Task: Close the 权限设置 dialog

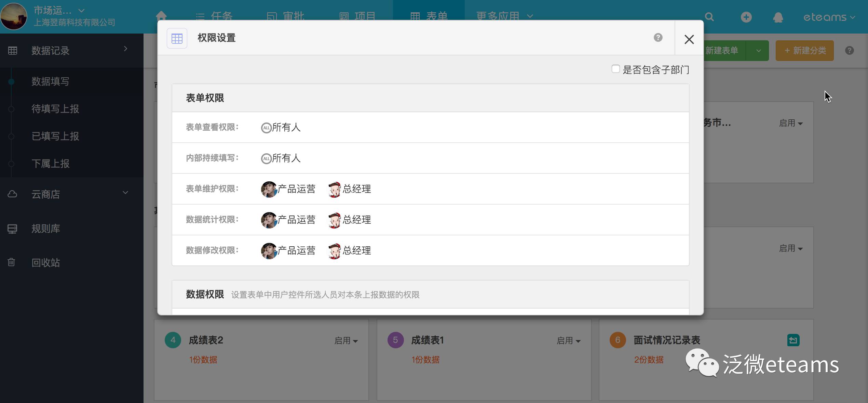Action: (689, 39)
